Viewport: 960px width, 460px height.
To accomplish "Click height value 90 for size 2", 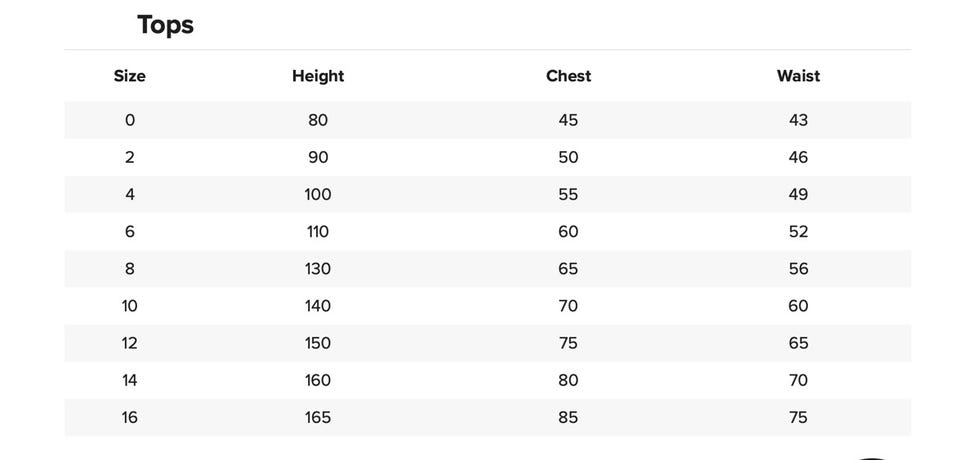I will coord(318,157).
